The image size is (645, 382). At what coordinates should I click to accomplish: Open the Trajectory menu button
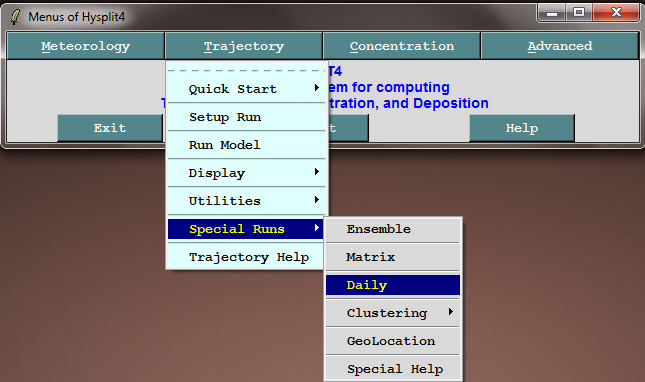[x=244, y=46]
